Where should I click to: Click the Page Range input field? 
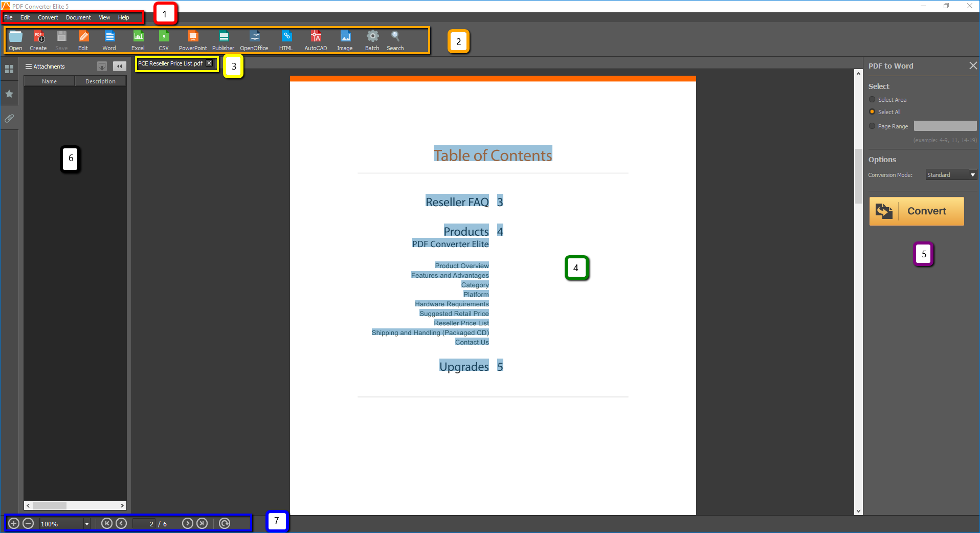coord(945,126)
